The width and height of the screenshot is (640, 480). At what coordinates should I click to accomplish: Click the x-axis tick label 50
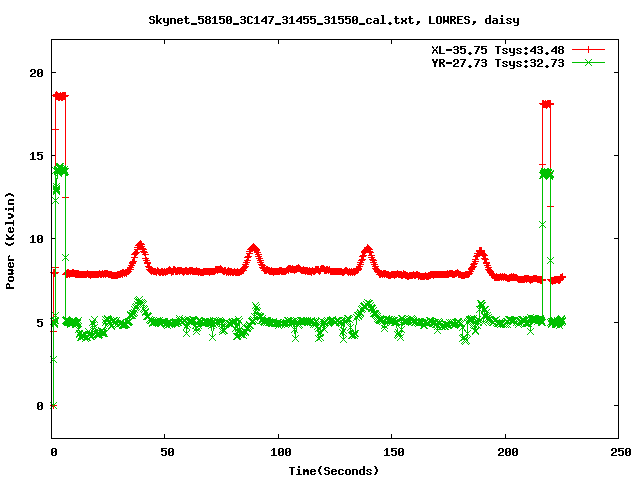pos(167,452)
